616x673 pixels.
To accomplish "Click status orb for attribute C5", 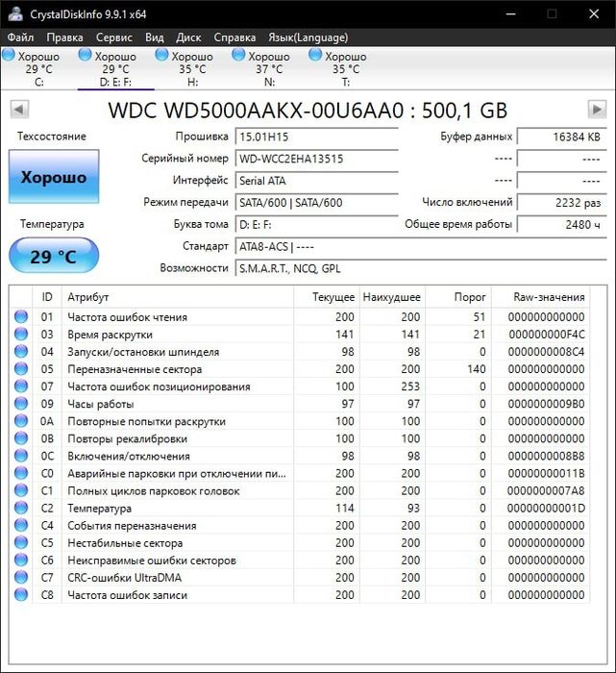I will [21, 542].
